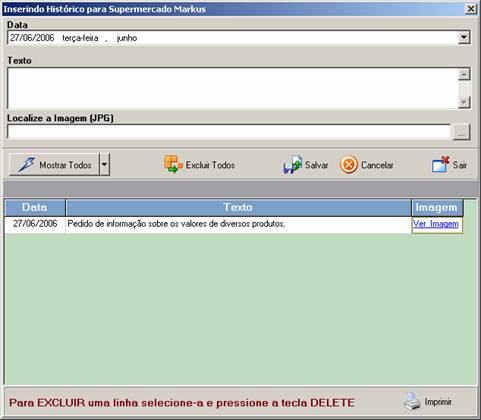Open the Data date dropdown arrow
The width and height of the screenshot is (481, 420).
pyautogui.click(x=464, y=37)
